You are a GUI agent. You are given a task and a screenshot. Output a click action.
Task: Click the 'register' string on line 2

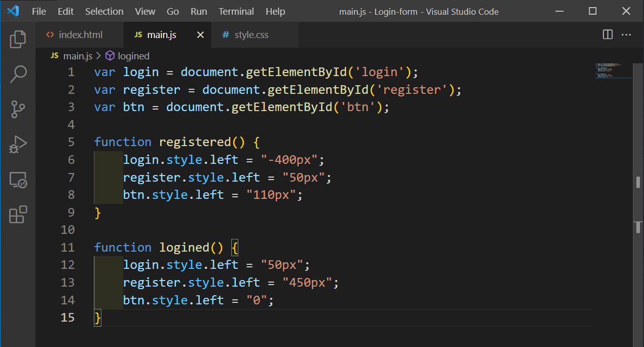pyautogui.click(x=412, y=90)
